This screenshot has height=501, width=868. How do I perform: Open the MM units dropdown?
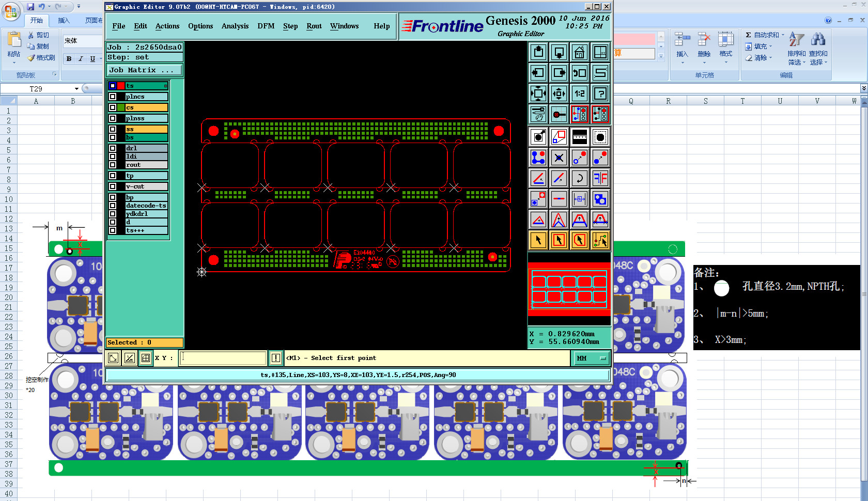(591, 358)
